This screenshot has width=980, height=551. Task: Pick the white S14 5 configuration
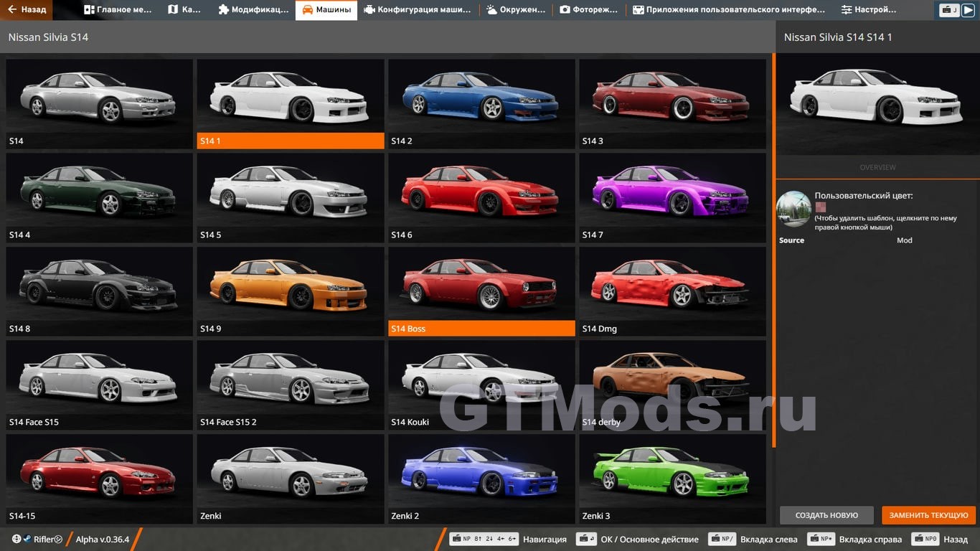tap(291, 197)
